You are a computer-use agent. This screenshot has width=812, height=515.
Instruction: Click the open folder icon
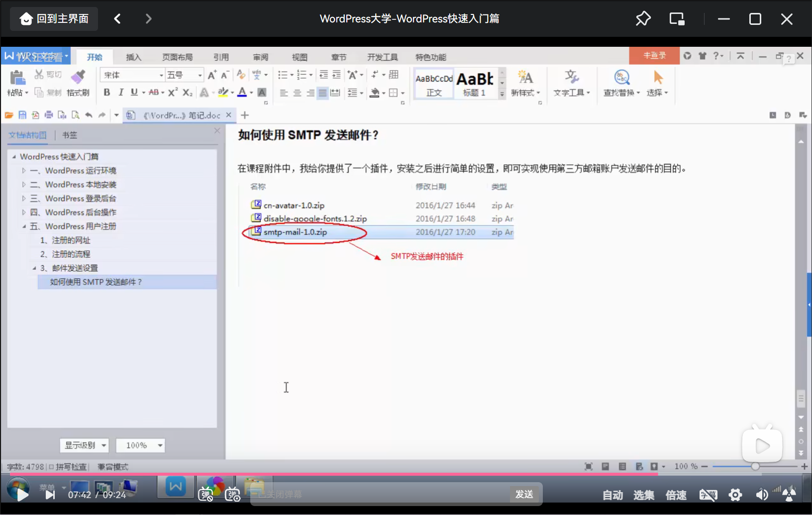tap(9, 115)
